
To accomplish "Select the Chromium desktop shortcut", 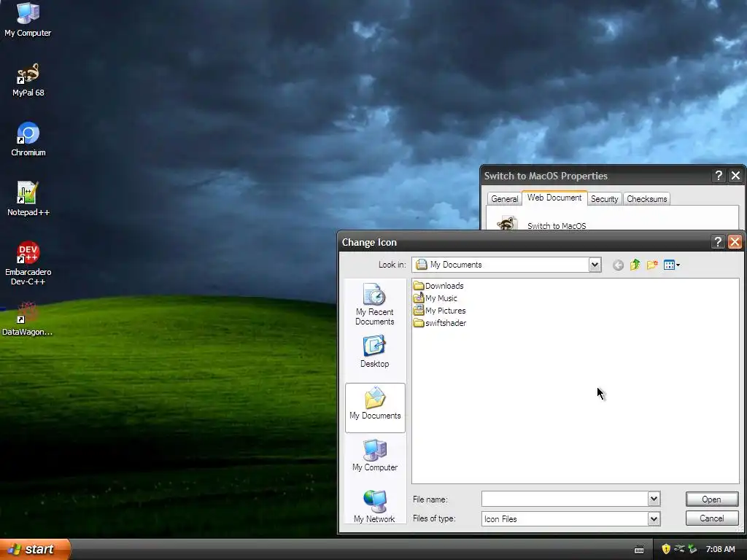I will click(x=28, y=139).
